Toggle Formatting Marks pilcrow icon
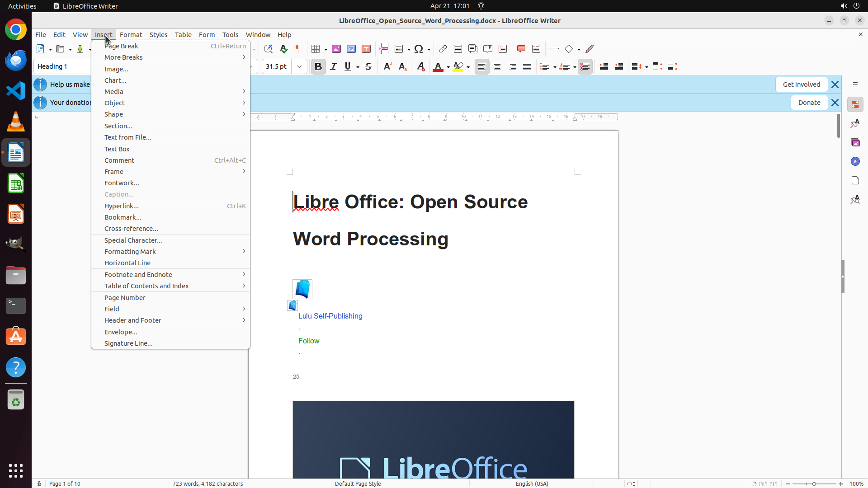 (x=298, y=49)
